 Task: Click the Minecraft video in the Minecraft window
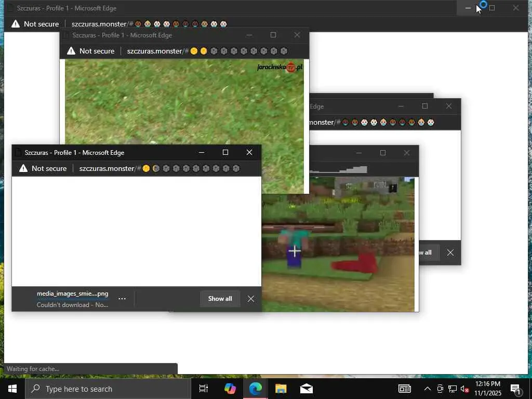coord(338,253)
